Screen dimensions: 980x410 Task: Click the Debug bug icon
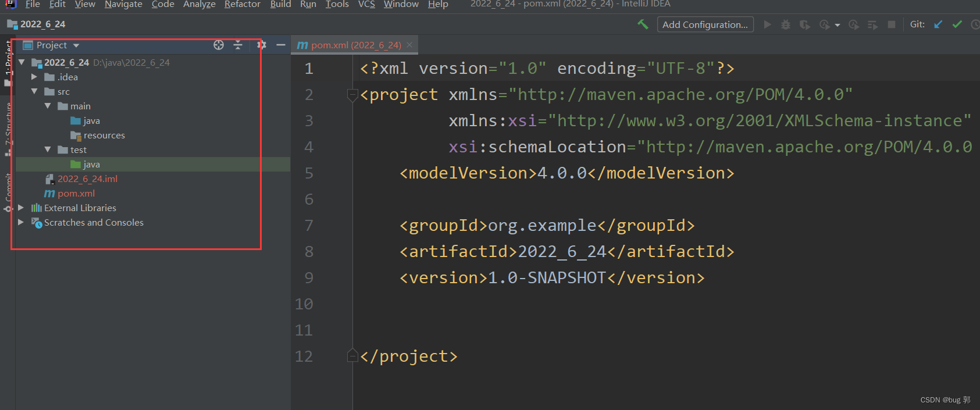[x=786, y=24]
